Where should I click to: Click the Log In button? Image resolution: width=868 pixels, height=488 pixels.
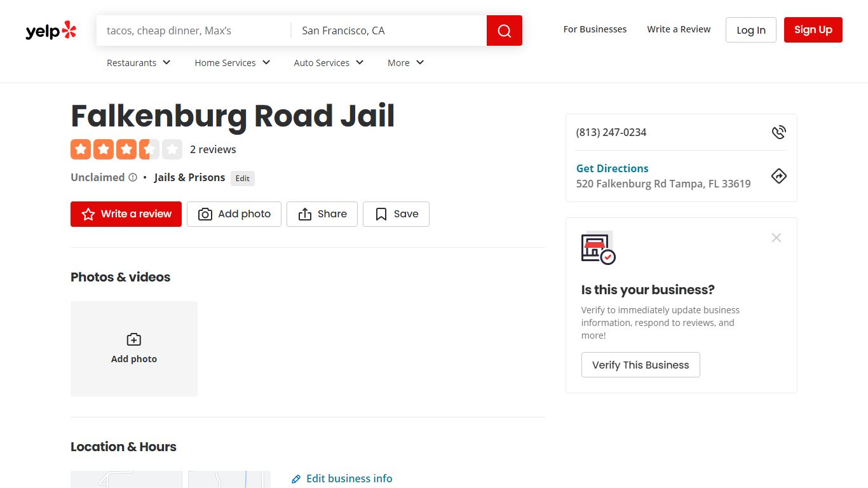click(x=751, y=30)
